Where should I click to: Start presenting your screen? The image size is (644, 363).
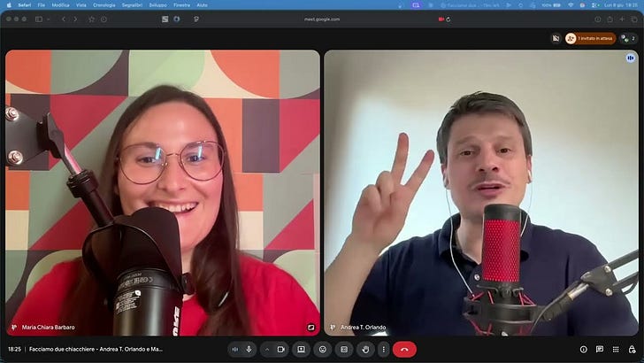click(x=301, y=349)
